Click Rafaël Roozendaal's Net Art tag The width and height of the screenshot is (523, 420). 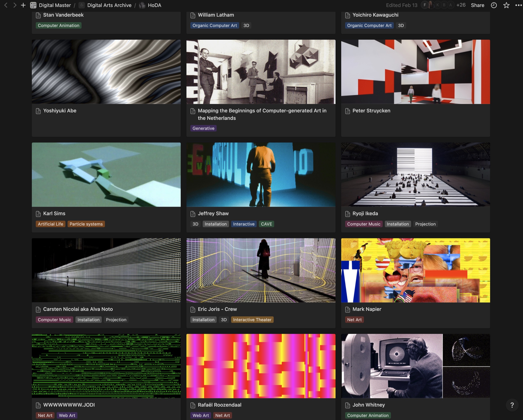(222, 415)
